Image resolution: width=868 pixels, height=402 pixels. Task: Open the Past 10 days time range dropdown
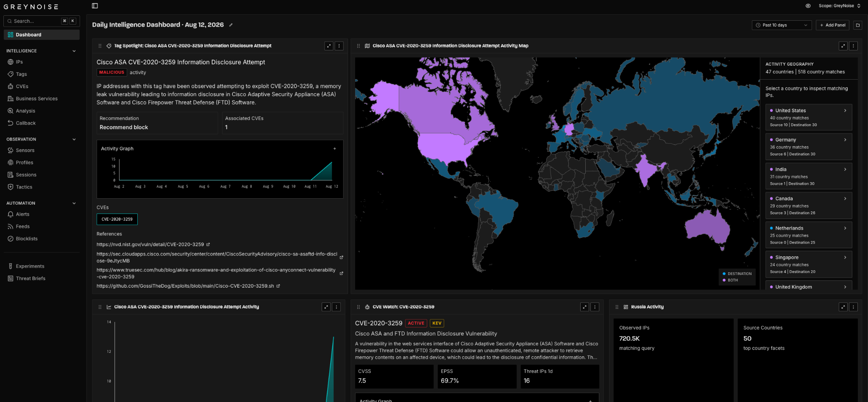[782, 25]
